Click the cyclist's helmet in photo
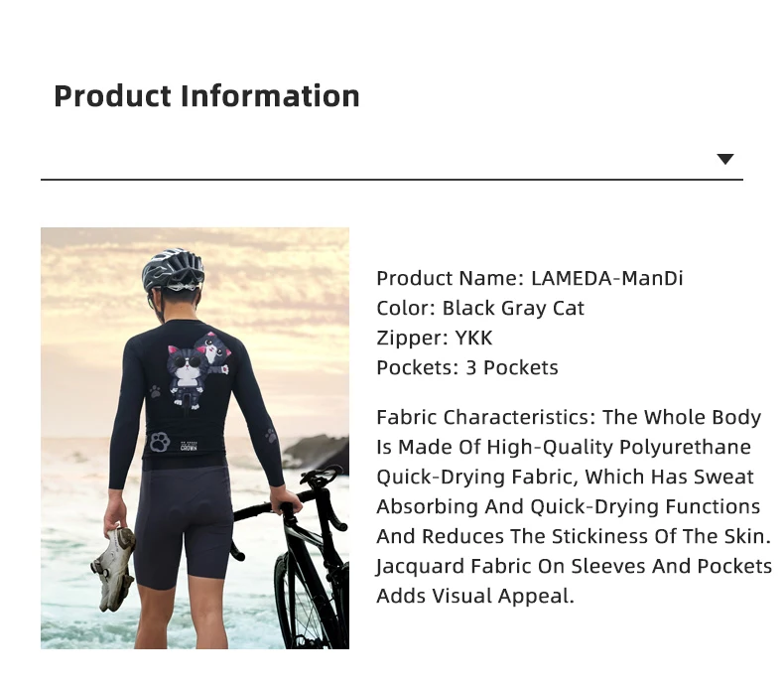This screenshot has height=685, width=784. [x=173, y=270]
